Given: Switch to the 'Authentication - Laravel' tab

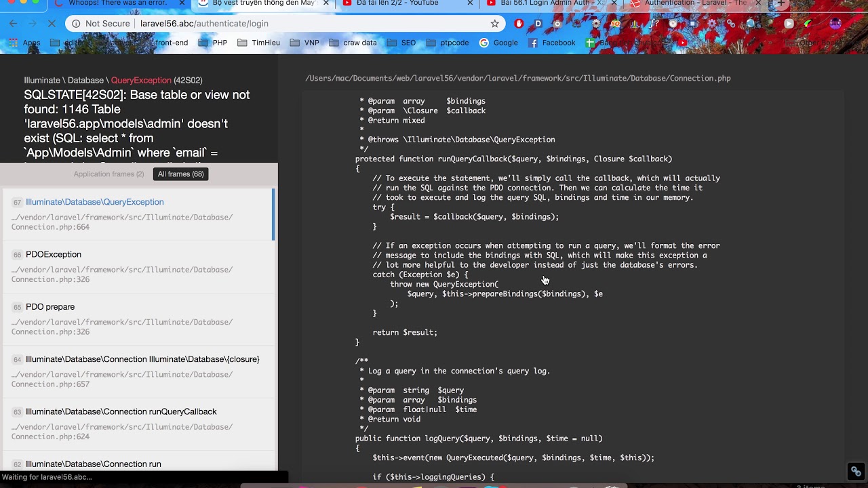Looking at the screenshot, I should tap(695, 4).
